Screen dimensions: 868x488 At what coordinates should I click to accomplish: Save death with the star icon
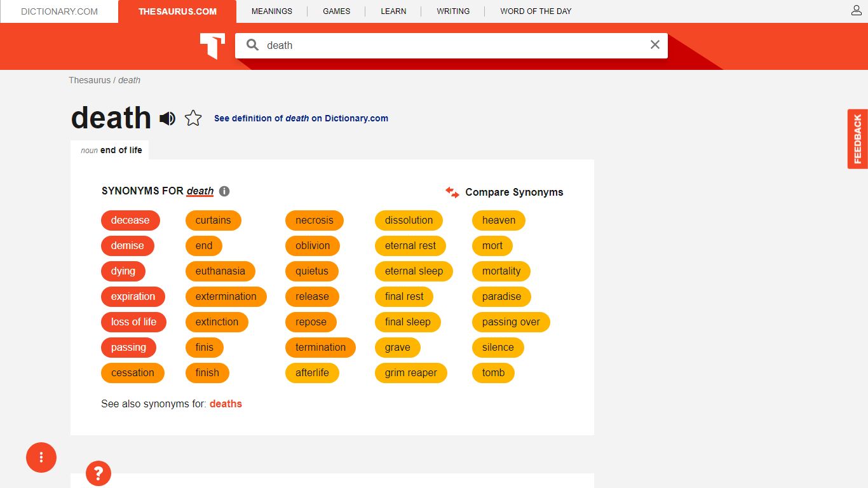click(193, 118)
